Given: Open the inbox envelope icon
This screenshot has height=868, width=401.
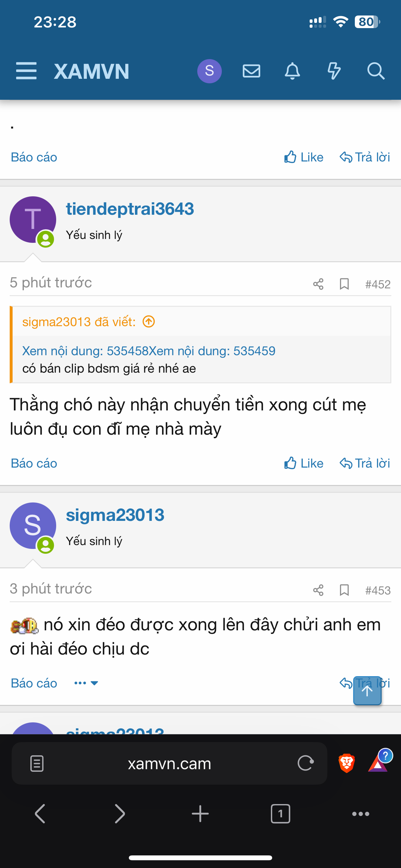Looking at the screenshot, I should (252, 71).
